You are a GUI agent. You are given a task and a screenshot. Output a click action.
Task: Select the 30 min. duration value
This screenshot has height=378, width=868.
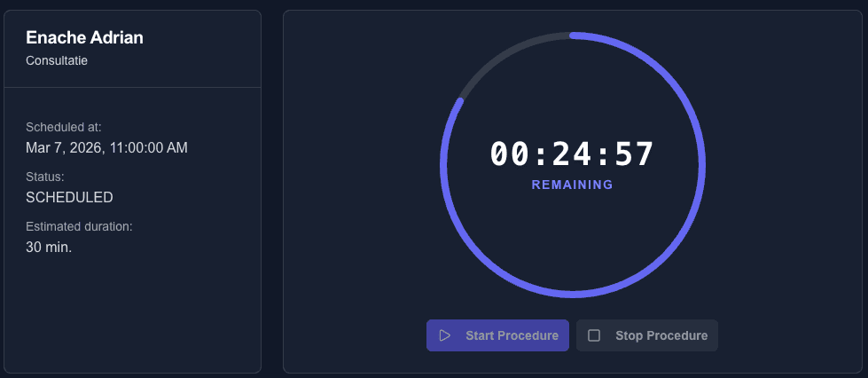pos(49,247)
